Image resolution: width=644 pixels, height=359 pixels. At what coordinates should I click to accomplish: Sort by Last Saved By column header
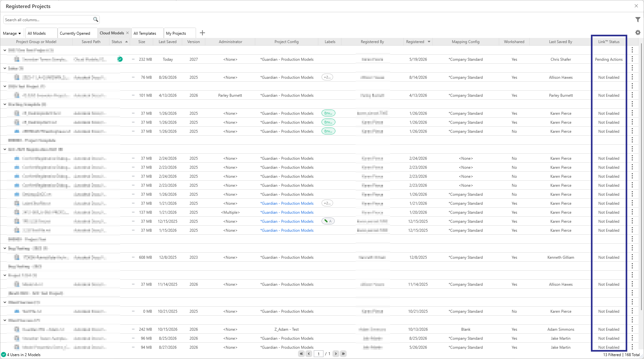[x=560, y=41]
